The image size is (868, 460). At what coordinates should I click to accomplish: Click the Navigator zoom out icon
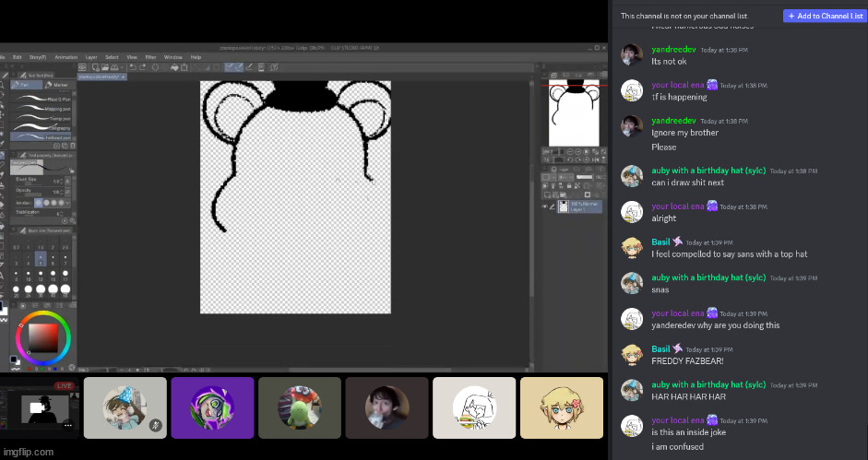[x=570, y=152]
